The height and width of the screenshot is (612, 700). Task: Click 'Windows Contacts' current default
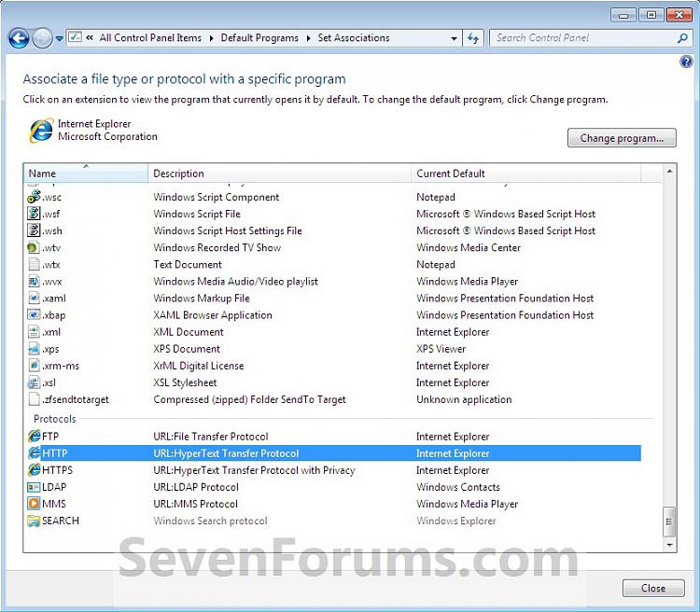(458, 487)
